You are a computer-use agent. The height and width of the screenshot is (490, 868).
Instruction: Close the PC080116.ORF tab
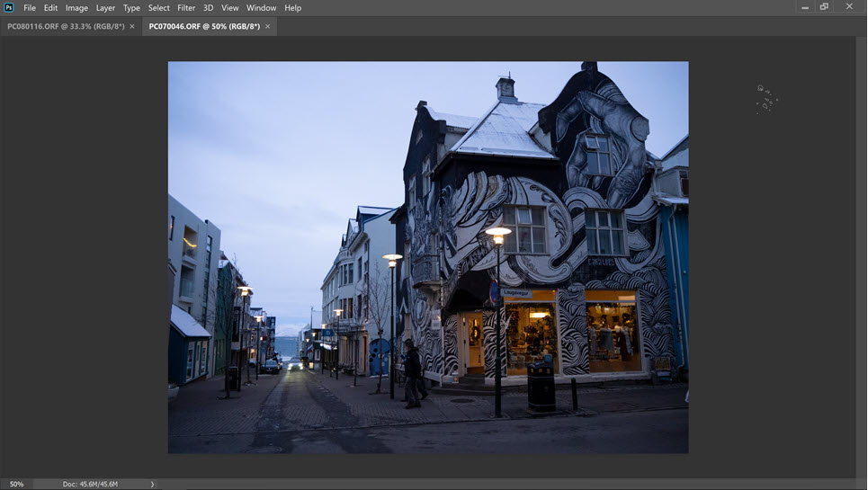(x=131, y=26)
